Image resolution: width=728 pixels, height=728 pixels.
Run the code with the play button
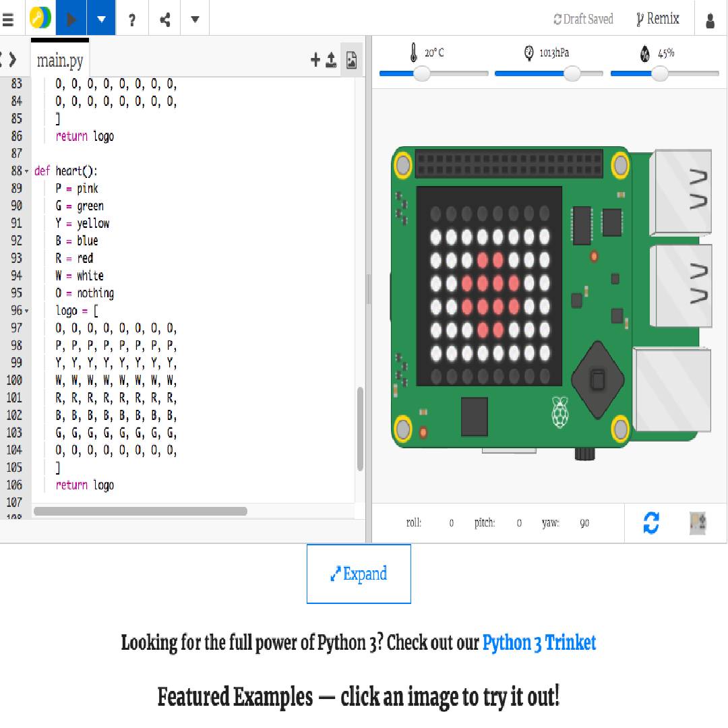(71, 19)
